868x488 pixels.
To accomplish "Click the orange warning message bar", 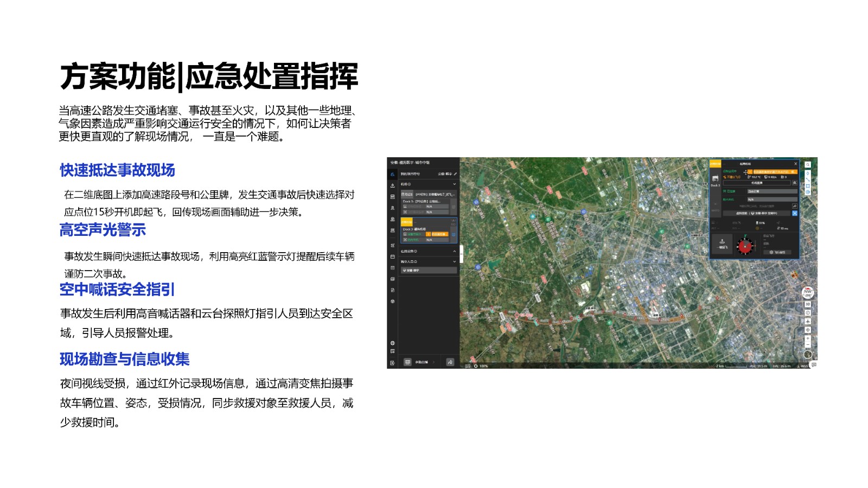I will coord(775,172).
